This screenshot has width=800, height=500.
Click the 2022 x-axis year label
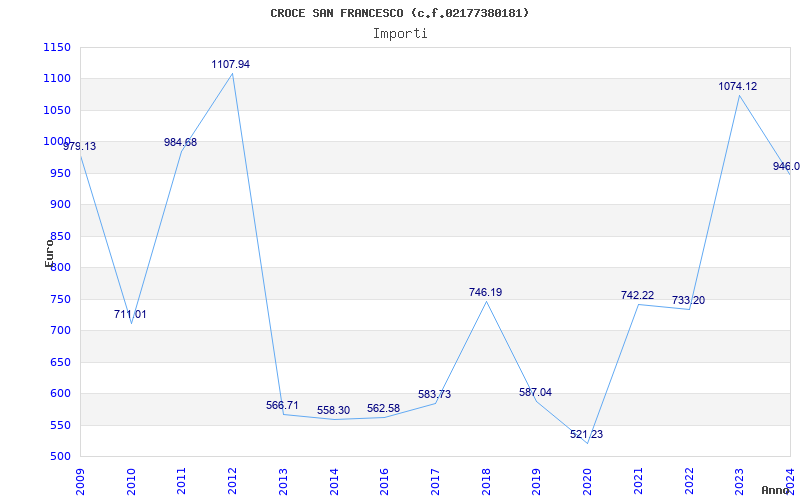pos(689,481)
